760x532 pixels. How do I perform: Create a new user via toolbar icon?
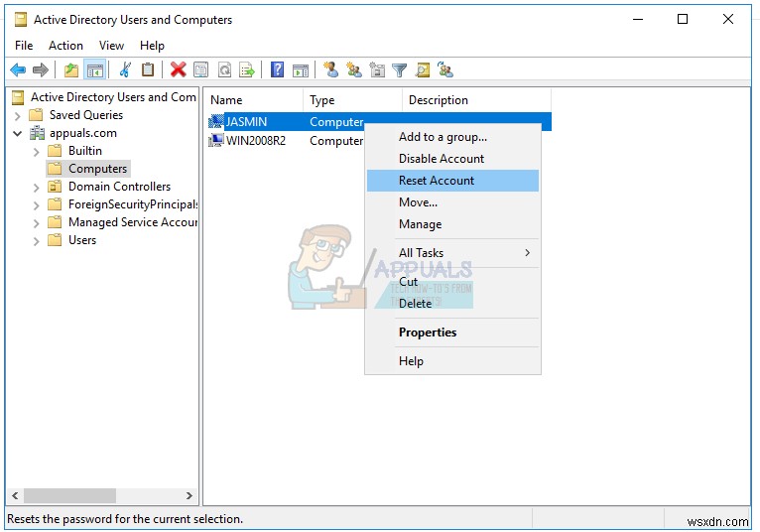click(331, 69)
